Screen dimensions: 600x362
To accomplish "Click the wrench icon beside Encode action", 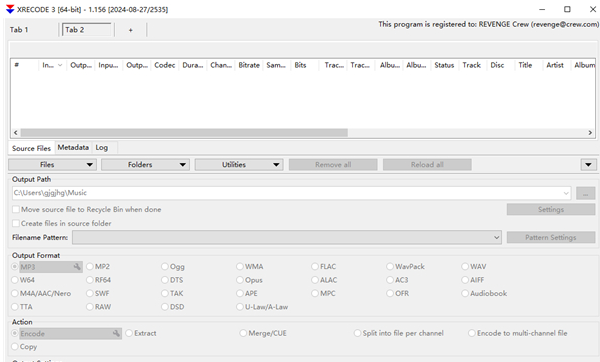I will coord(116,334).
